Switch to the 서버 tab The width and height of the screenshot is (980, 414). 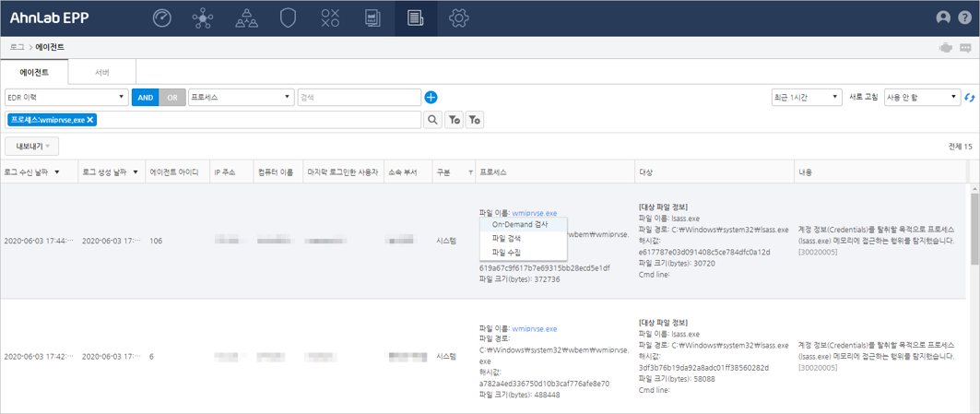[x=102, y=72]
